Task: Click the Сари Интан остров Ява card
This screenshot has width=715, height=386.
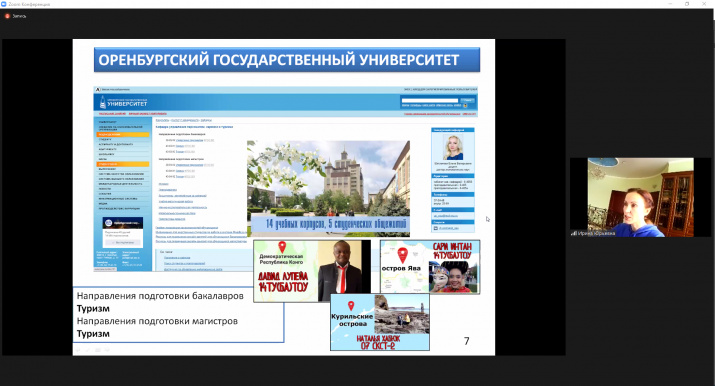Action: tap(430, 267)
